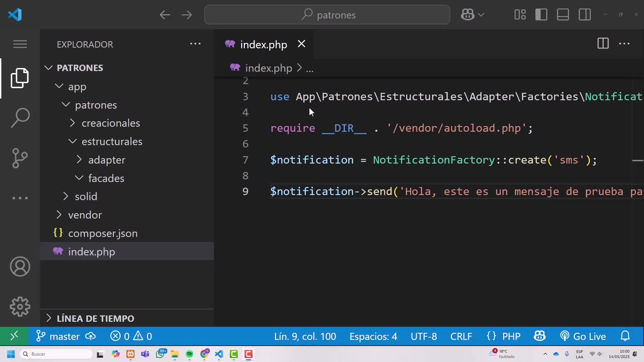Open editor More Actions ellipsis
The width and height of the screenshot is (644, 362).
(624, 44)
